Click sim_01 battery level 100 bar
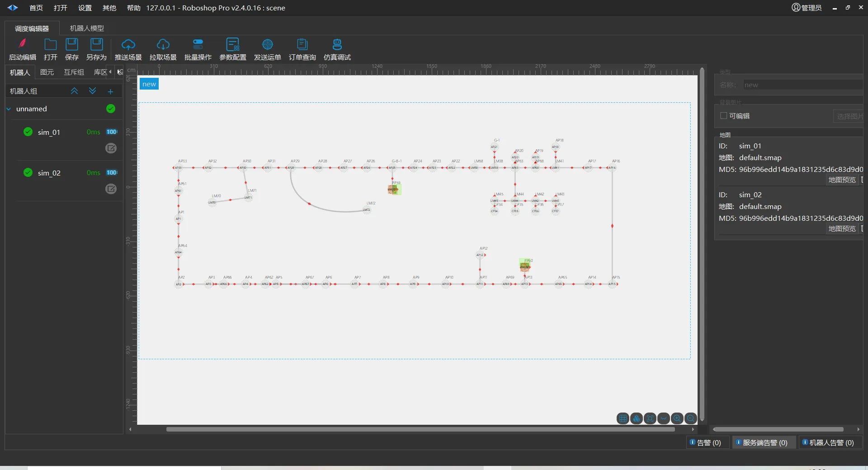 pyautogui.click(x=112, y=132)
